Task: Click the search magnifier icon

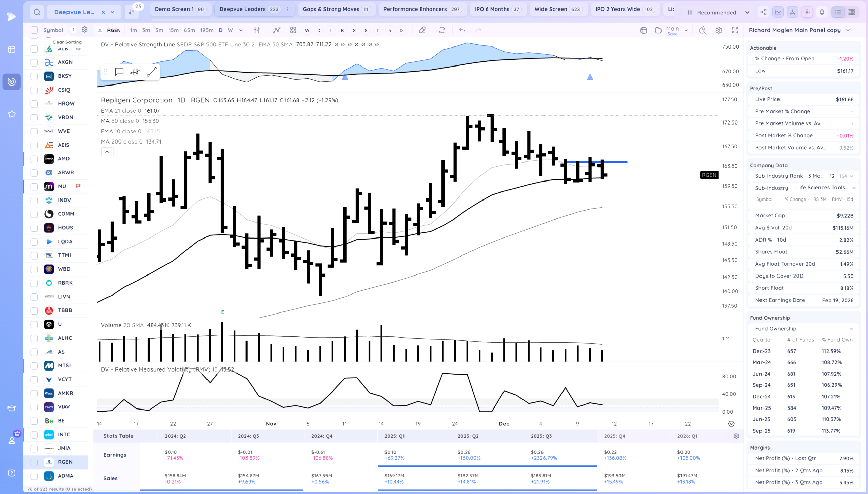Action: coord(37,12)
